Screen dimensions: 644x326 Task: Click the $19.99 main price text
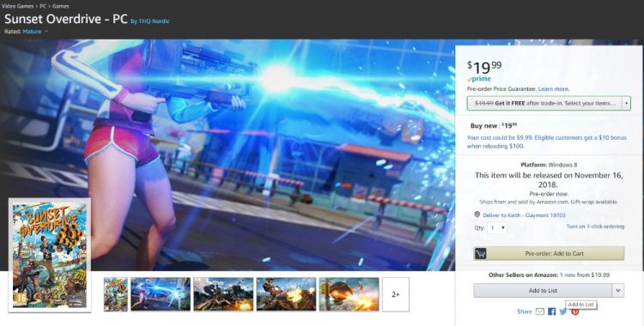[x=484, y=67]
